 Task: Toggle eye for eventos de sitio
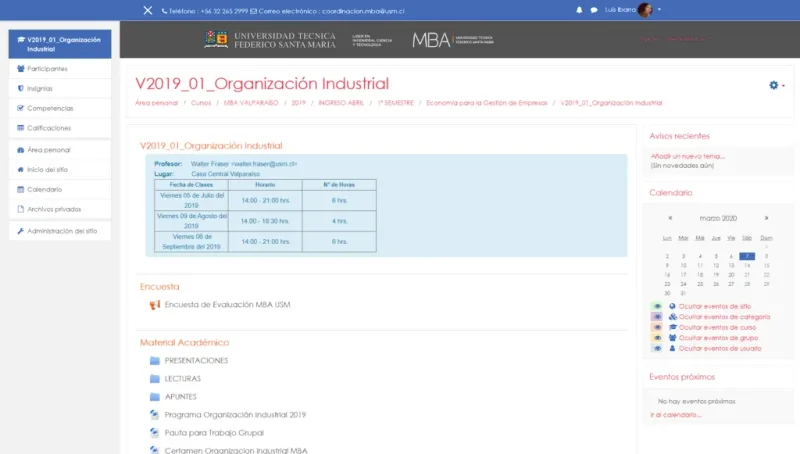pos(657,307)
